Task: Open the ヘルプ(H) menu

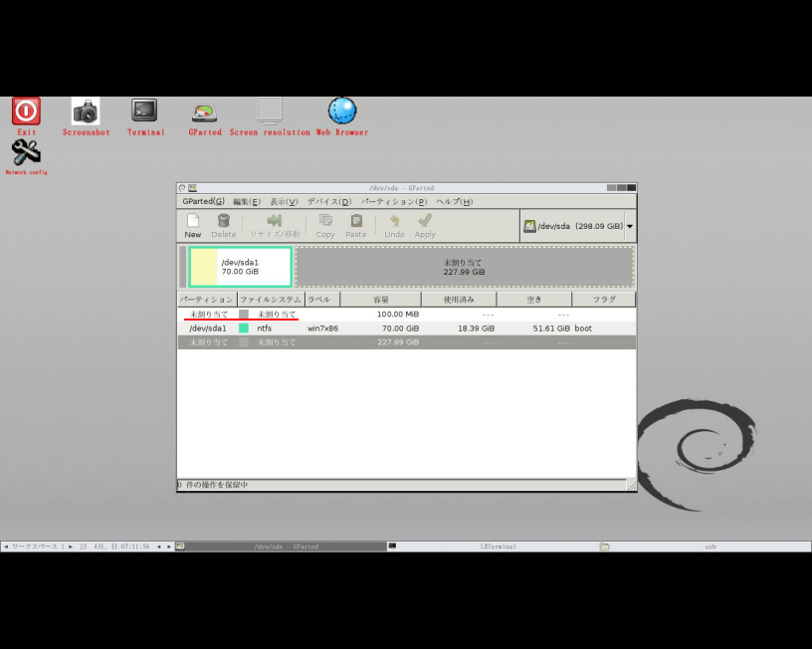Action: pyautogui.click(x=454, y=201)
